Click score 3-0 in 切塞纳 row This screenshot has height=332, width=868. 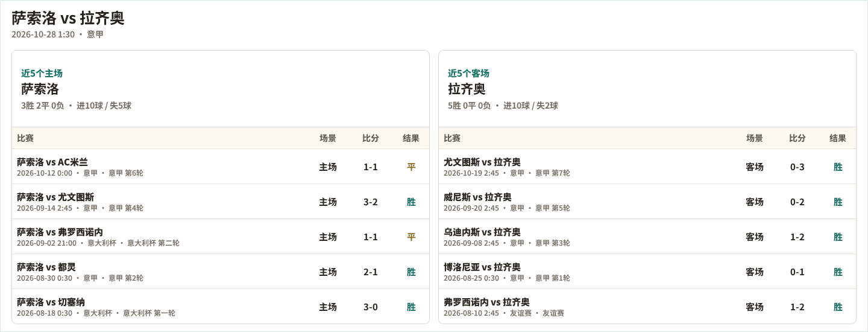click(371, 307)
